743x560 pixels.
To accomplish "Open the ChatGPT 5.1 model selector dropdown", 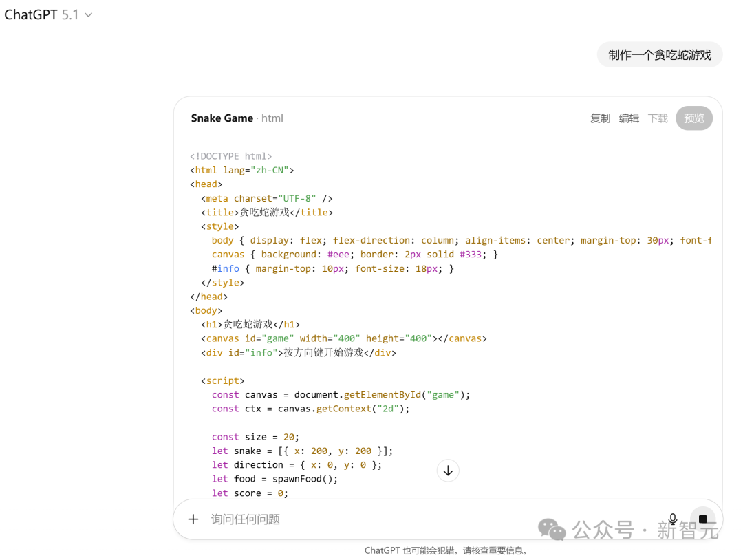I will click(48, 15).
